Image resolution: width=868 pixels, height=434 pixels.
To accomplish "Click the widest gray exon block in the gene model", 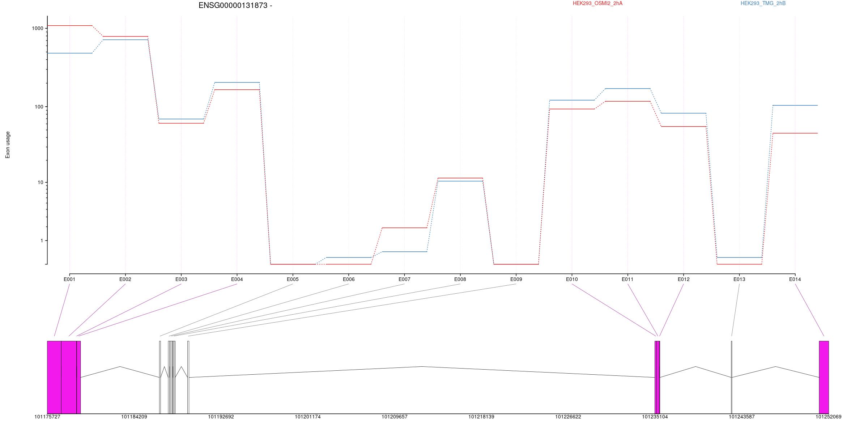I will pyautogui.click(x=171, y=377).
